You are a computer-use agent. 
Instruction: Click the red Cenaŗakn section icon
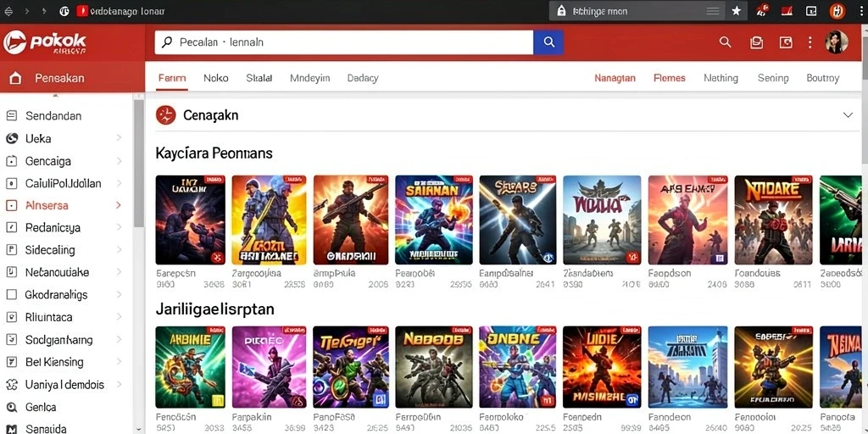point(166,115)
